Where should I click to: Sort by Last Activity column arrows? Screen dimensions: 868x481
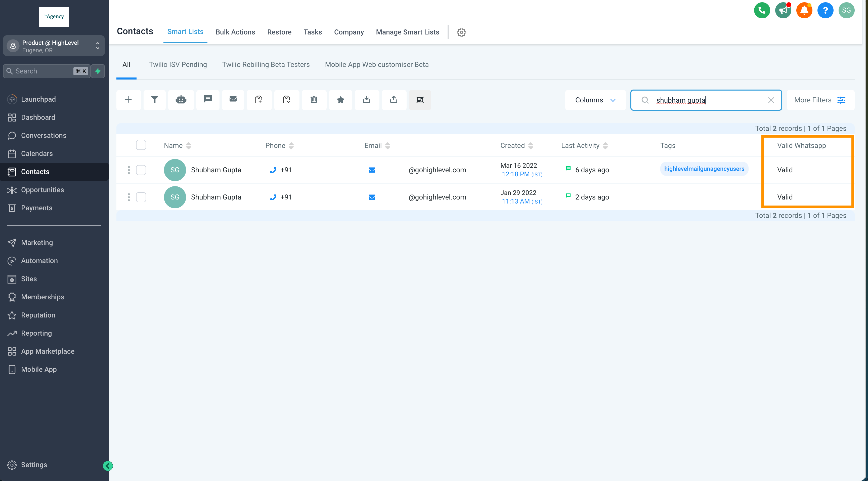[x=605, y=146]
